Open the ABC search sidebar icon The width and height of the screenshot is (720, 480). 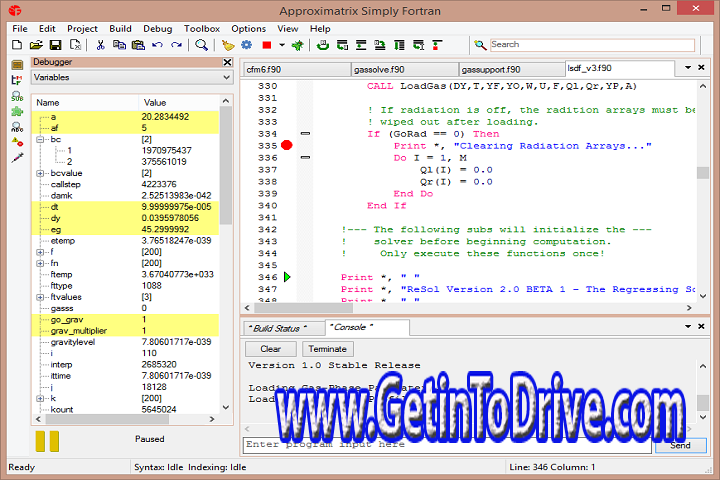[x=17, y=127]
